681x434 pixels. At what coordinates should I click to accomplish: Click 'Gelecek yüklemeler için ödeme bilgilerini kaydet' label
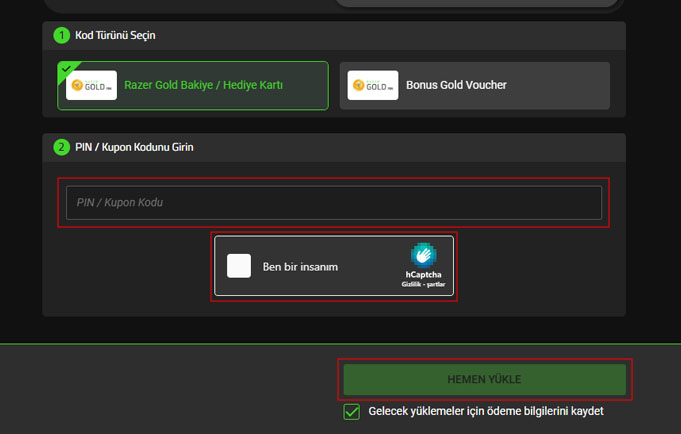[x=486, y=411]
